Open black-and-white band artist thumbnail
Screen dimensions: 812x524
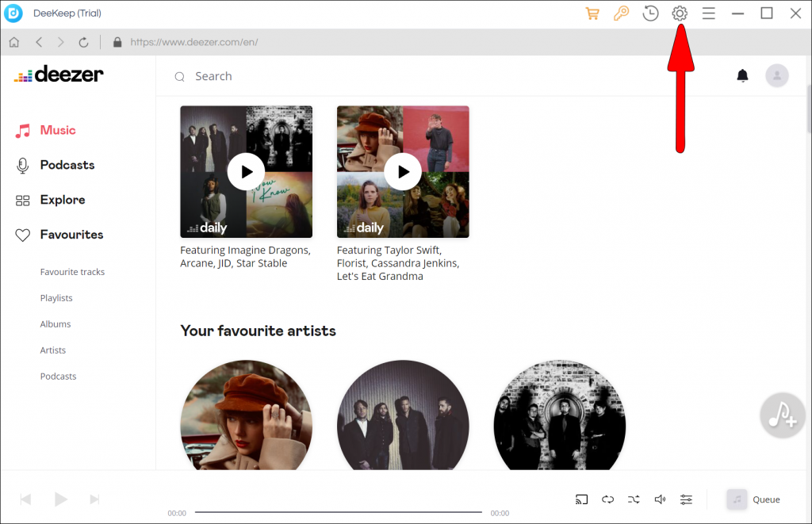click(x=560, y=415)
